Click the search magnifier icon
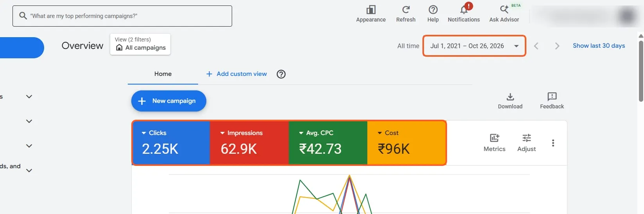The width and height of the screenshot is (644, 214). pyautogui.click(x=23, y=16)
